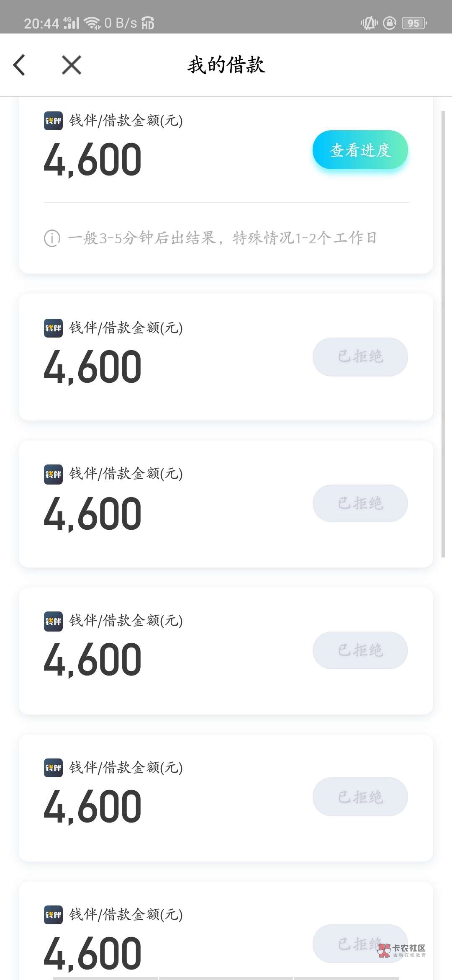Click 已拒绝 on the fifth loan card
Image resolution: width=452 pixels, height=980 pixels.
coord(360,797)
